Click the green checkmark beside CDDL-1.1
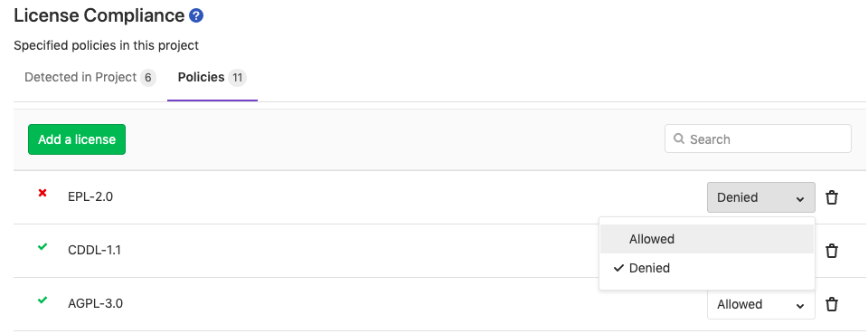The height and width of the screenshot is (334, 868). click(42, 247)
